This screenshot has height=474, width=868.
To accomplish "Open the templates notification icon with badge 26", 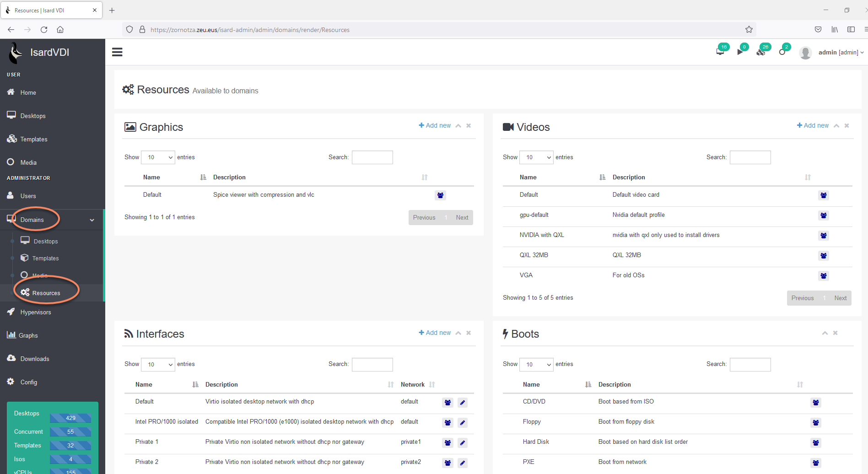I will coord(761,52).
